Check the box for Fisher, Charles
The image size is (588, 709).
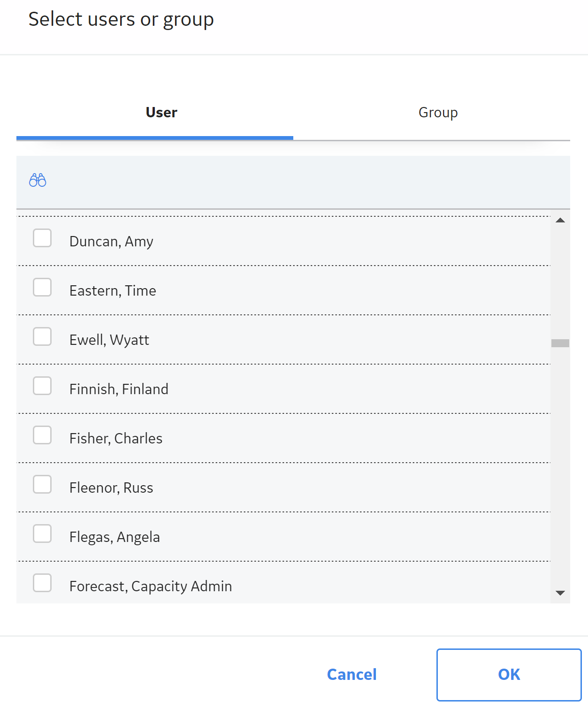(42, 435)
